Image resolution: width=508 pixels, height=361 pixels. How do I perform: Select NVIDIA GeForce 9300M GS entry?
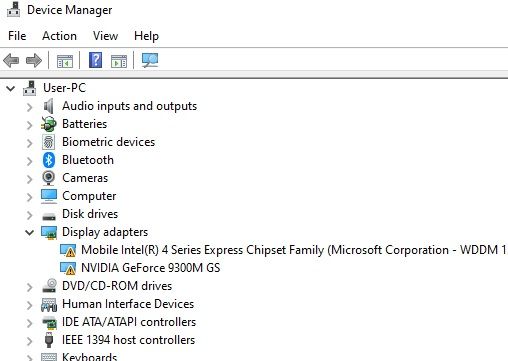coord(151,268)
